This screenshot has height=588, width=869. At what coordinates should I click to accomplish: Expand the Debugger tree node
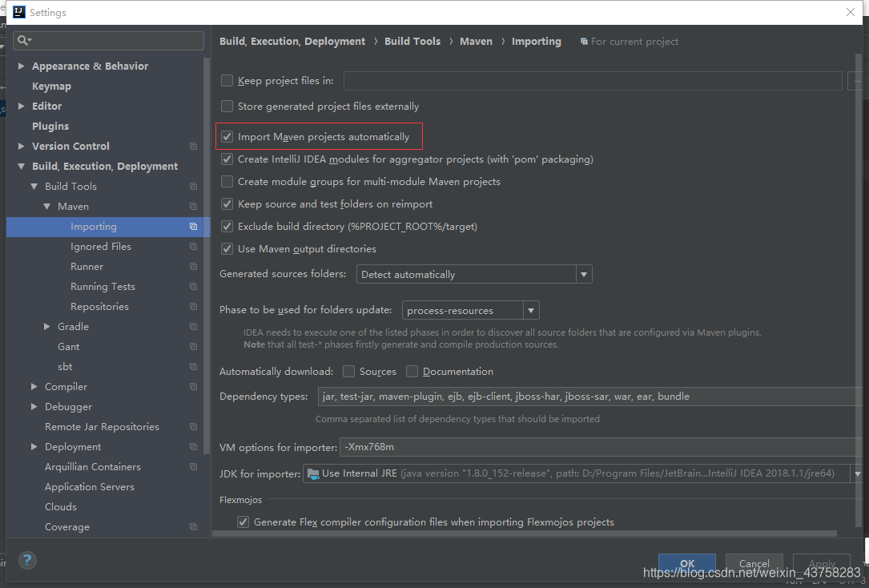pyautogui.click(x=34, y=407)
